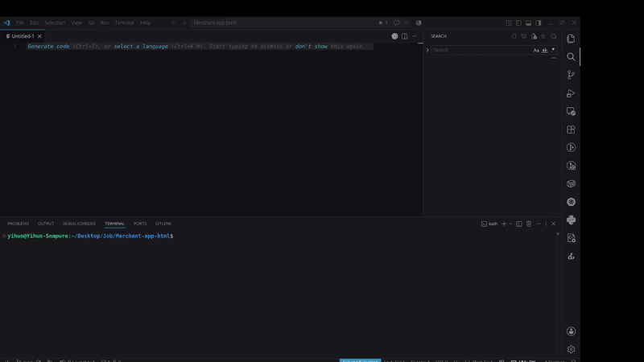644x362 pixels.
Task: Open the Run and Debug view
Action: tap(571, 93)
